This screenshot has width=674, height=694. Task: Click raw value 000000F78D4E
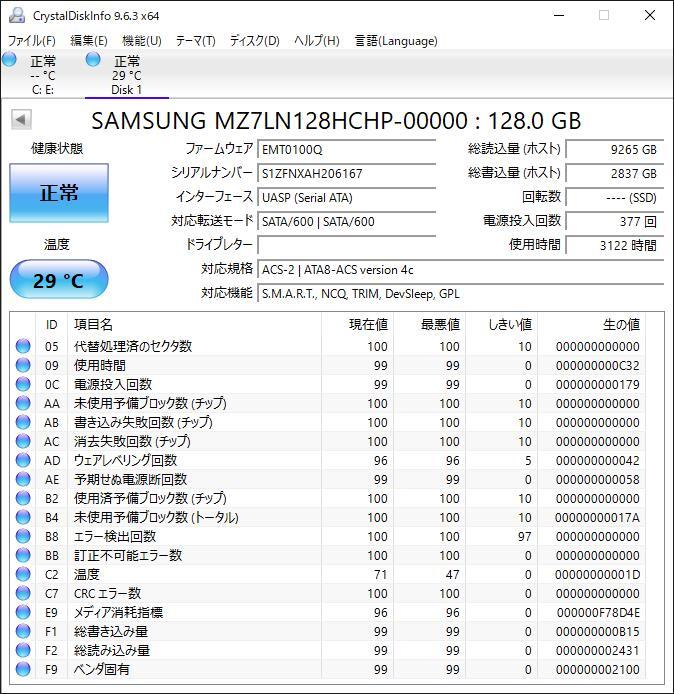(598, 613)
